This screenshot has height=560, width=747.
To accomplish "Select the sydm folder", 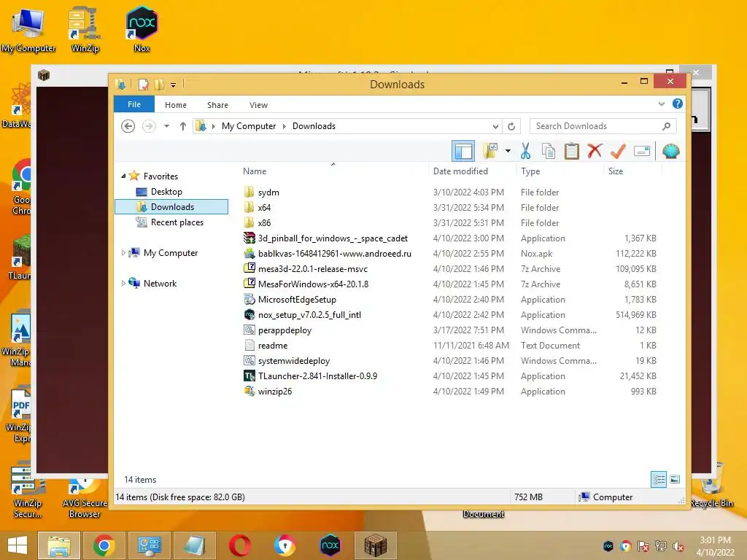I will [268, 192].
